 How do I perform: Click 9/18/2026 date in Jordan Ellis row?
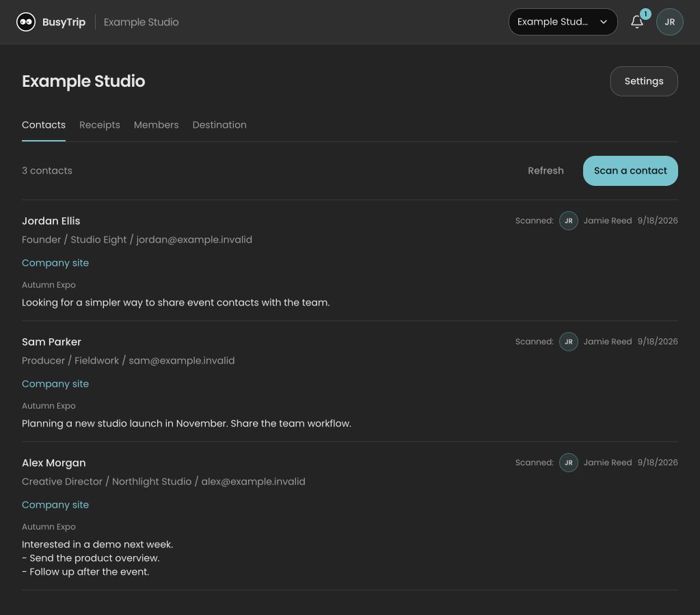point(658,221)
